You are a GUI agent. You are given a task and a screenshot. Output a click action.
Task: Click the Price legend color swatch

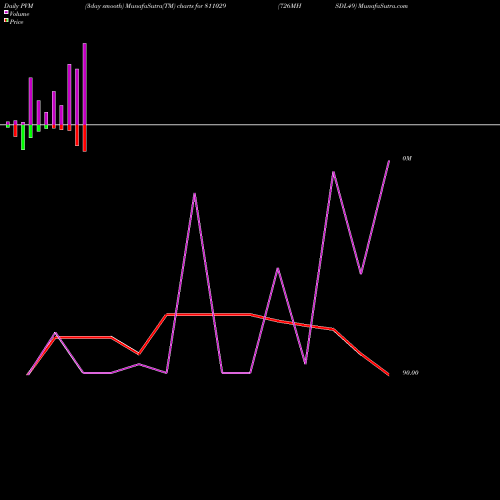click(6, 20)
